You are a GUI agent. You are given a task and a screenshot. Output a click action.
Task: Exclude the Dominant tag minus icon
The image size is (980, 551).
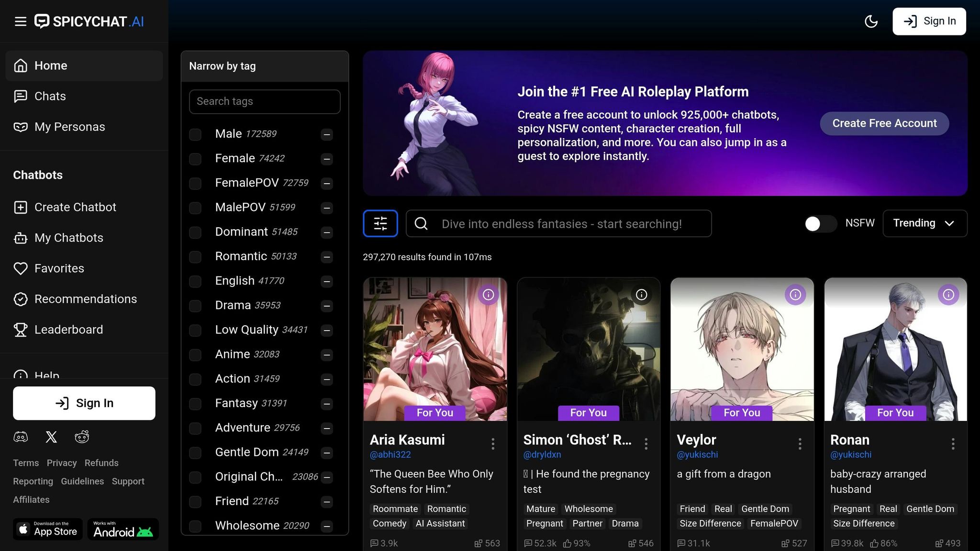coord(327,233)
